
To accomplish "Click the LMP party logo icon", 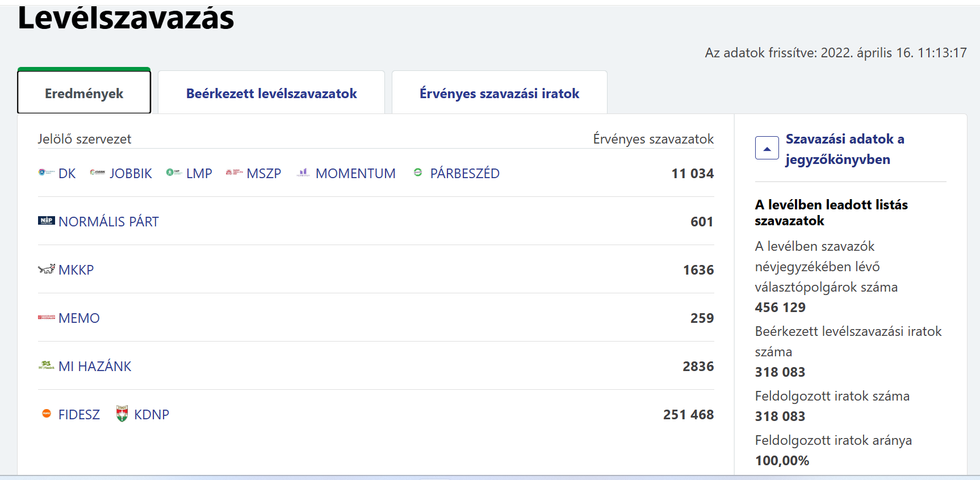I will click(174, 172).
